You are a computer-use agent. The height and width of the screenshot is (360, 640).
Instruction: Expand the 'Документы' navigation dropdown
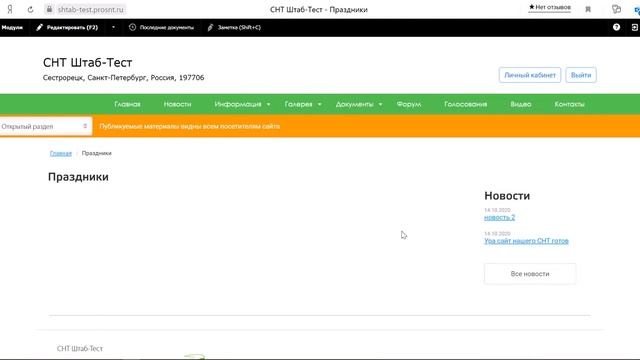359,104
